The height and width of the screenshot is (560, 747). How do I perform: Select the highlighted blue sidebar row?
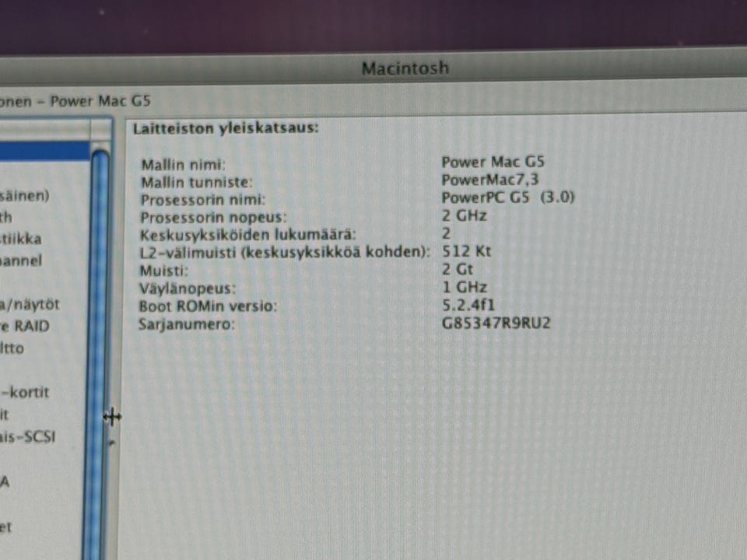tap(45, 150)
